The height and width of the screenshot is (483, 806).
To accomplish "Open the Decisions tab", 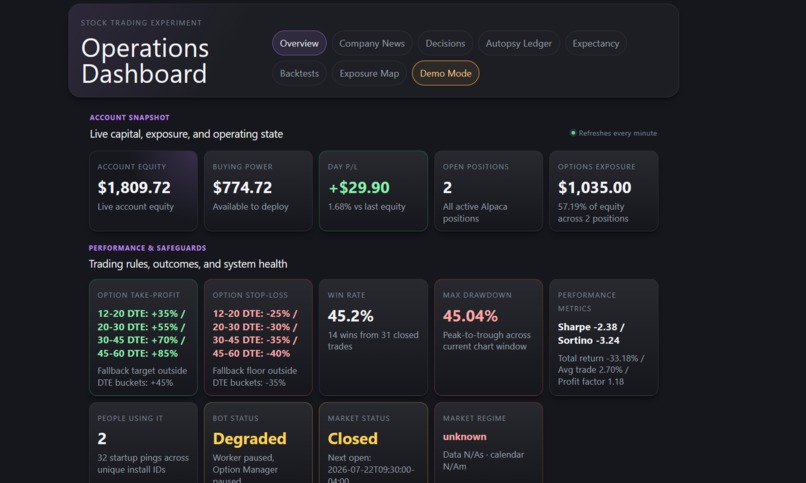I will click(445, 44).
